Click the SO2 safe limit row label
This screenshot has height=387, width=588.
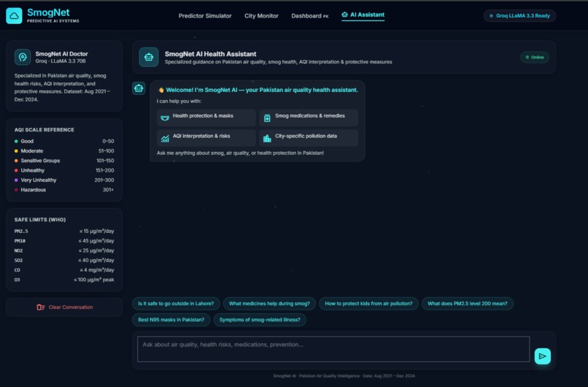coord(18,261)
